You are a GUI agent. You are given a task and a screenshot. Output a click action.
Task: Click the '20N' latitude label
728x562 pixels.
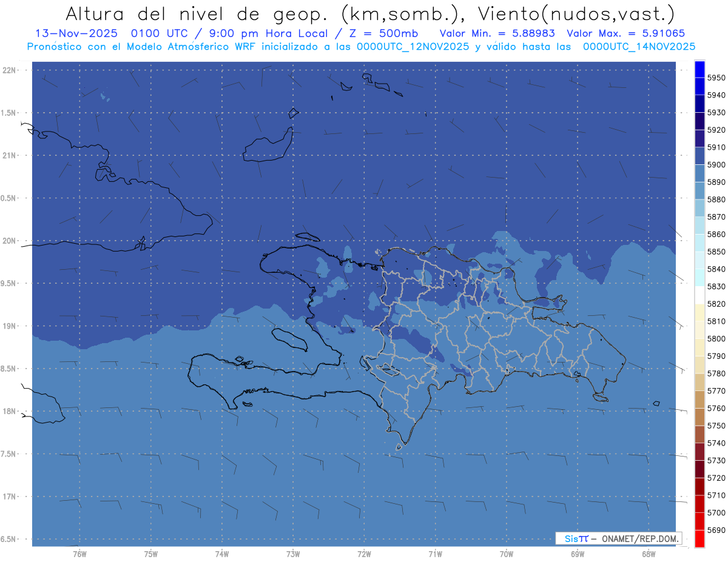(9, 241)
